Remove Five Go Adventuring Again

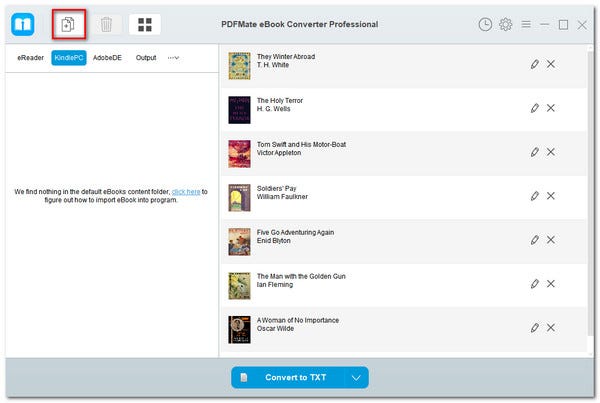(551, 240)
